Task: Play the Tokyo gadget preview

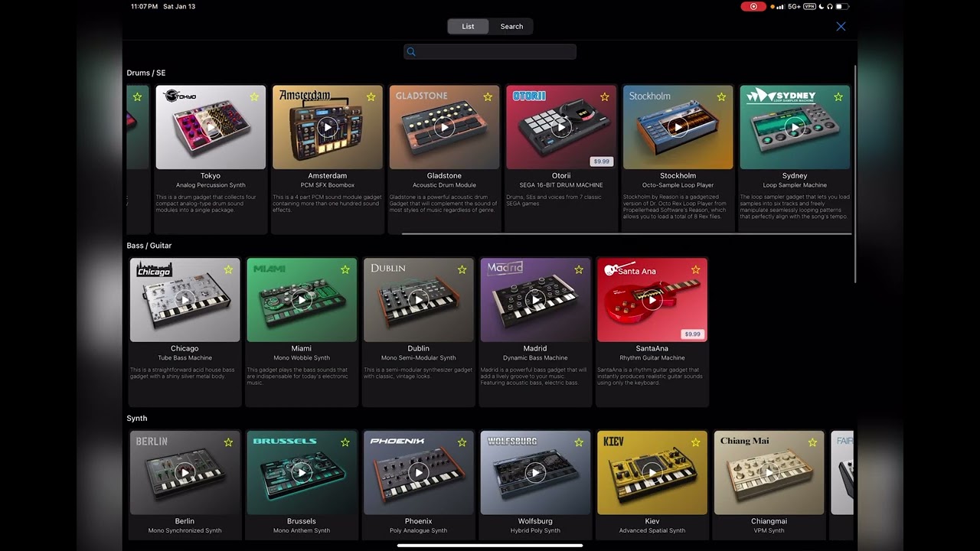Action: coord(211,128)
